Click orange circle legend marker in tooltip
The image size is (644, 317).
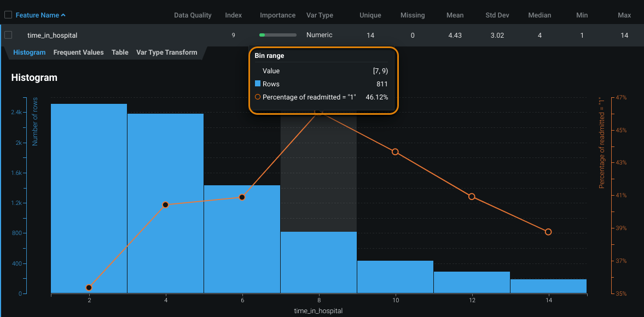(258, 97)
